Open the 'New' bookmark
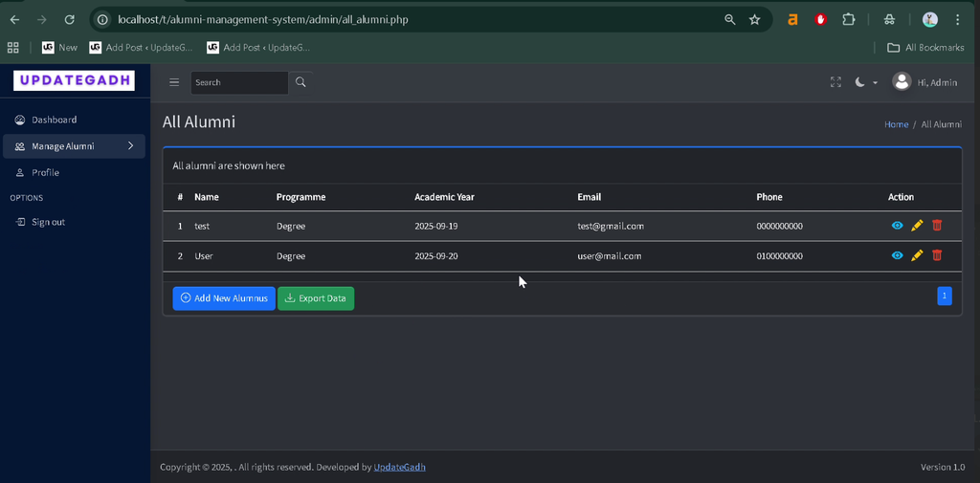Image resolution: width=980 pixels, height=483 pixels. pyautogui.click(x=60, y=48)
